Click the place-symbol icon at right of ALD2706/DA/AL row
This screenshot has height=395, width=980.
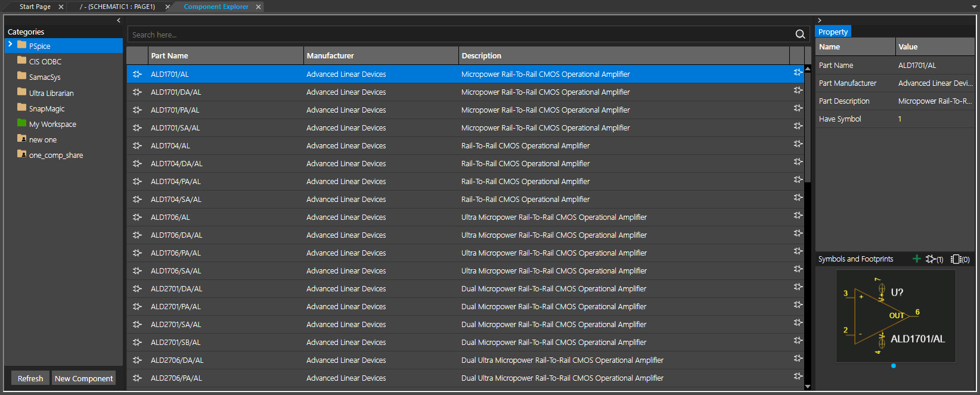click(798, 359)
